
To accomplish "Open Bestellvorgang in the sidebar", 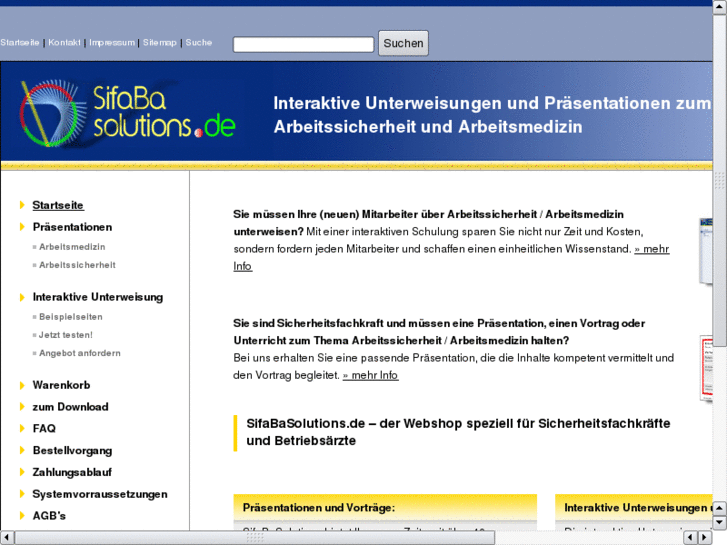I will (72, 450).
